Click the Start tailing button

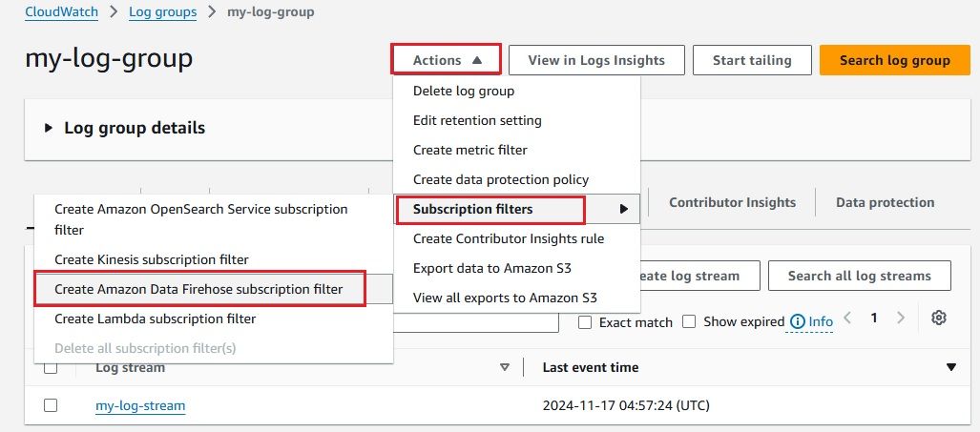(752, 60)
